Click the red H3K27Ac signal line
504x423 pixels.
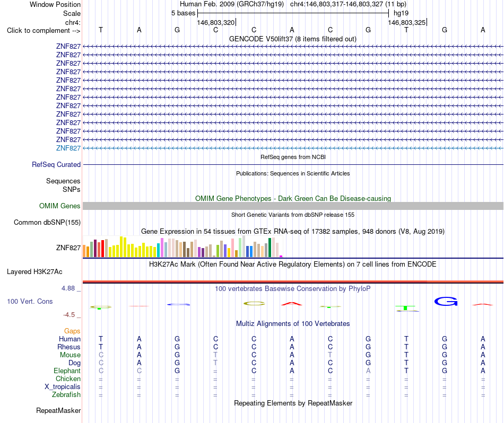click(x=293, y=281)
